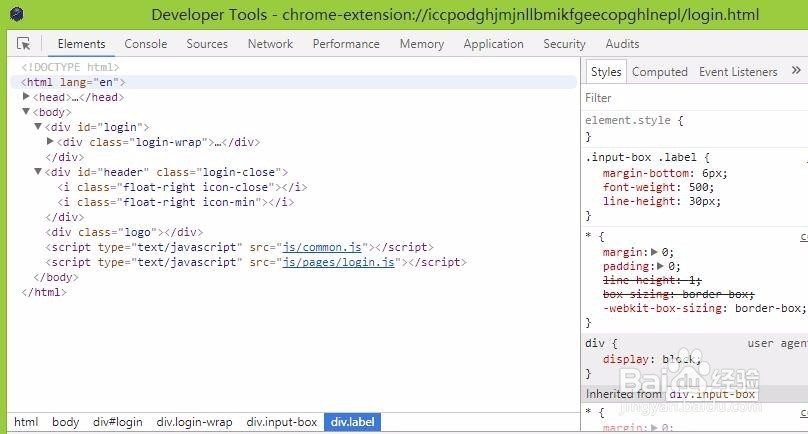Open the Audits tab
Screen dimensions: 808x434
click(622, 44)
